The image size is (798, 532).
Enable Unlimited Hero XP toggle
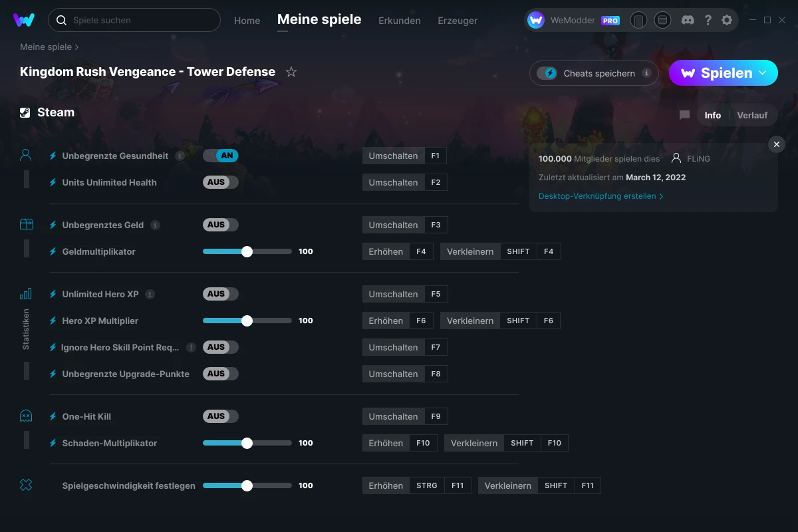221,294
